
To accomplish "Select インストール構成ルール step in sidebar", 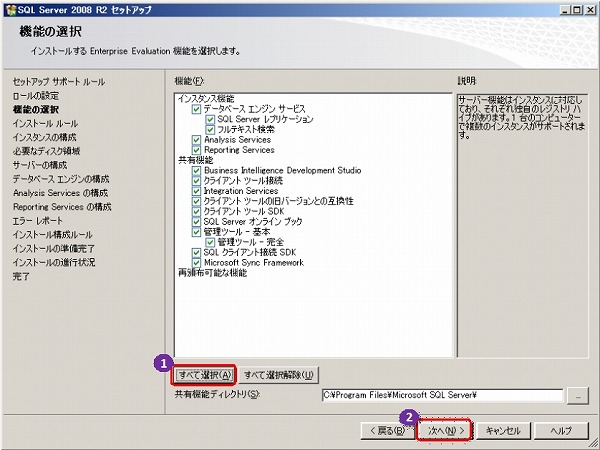I will click(x=52, y=235).
